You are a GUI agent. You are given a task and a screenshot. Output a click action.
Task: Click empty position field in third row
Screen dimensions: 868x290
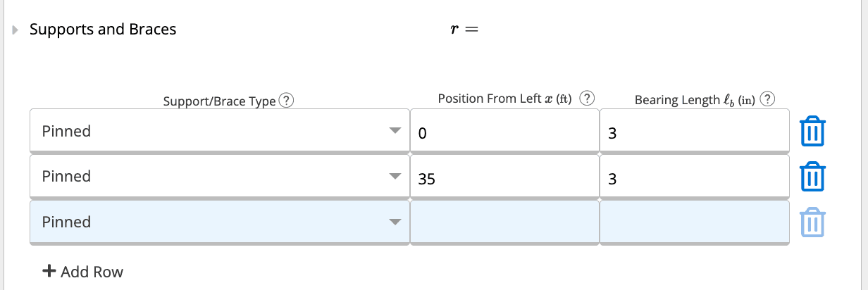point(504,222)
